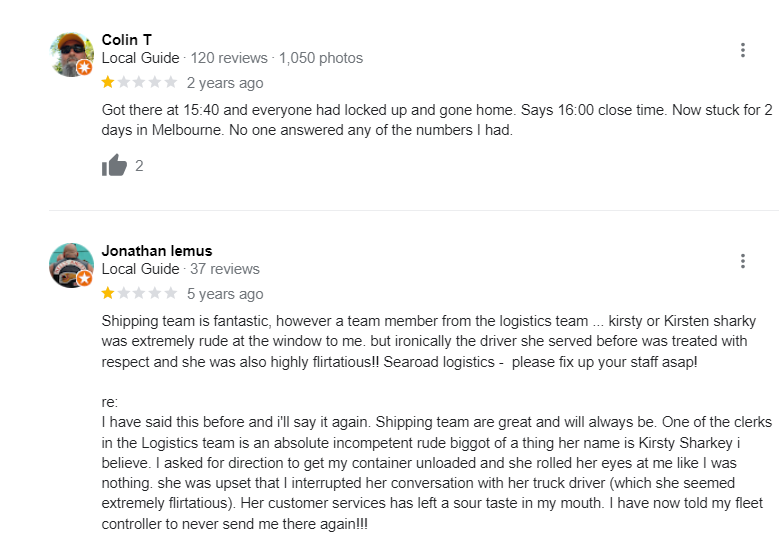Click the Jonathan lemus reviewer name
This screenshot has width=781, height=544.
(157, 251)
